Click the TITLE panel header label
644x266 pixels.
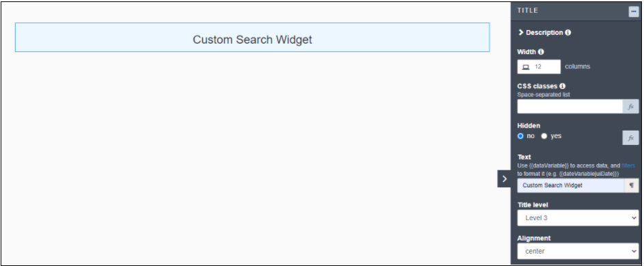tap(527, 11)
